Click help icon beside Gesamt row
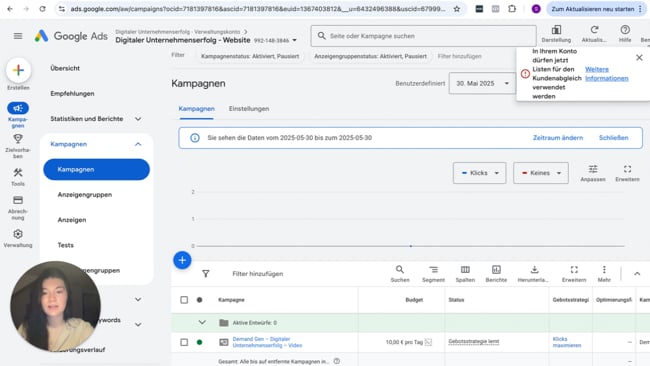The width and height of the screenshot is (650, 366). click(x=337, y=361)
